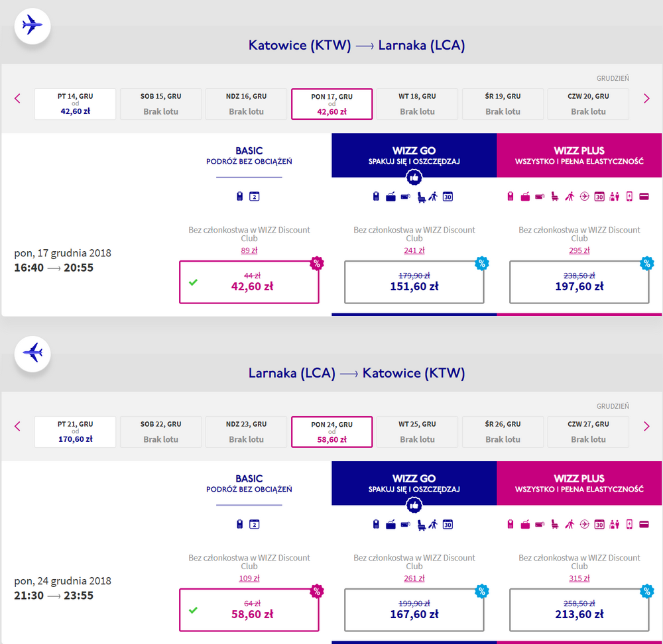The image size is (663, 644).
Task: Click the outbound WIZZ GO priority boarding walker icon
Action: [x=433, y=197]
